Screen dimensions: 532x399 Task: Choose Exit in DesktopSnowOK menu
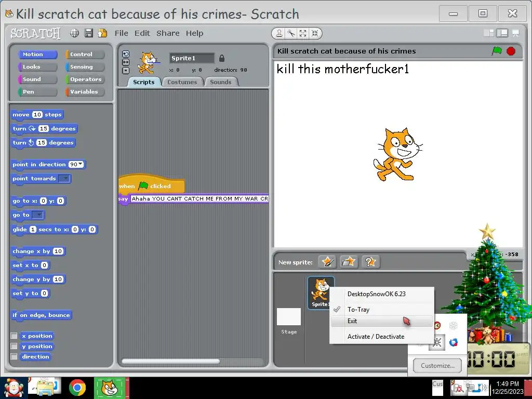click(382, 321)
